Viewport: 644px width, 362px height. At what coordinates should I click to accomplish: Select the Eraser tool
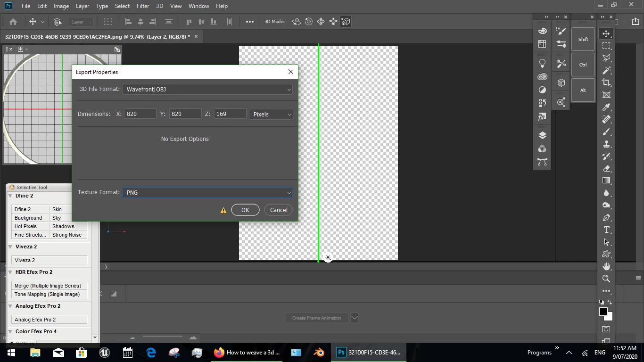tap(606, 168)
